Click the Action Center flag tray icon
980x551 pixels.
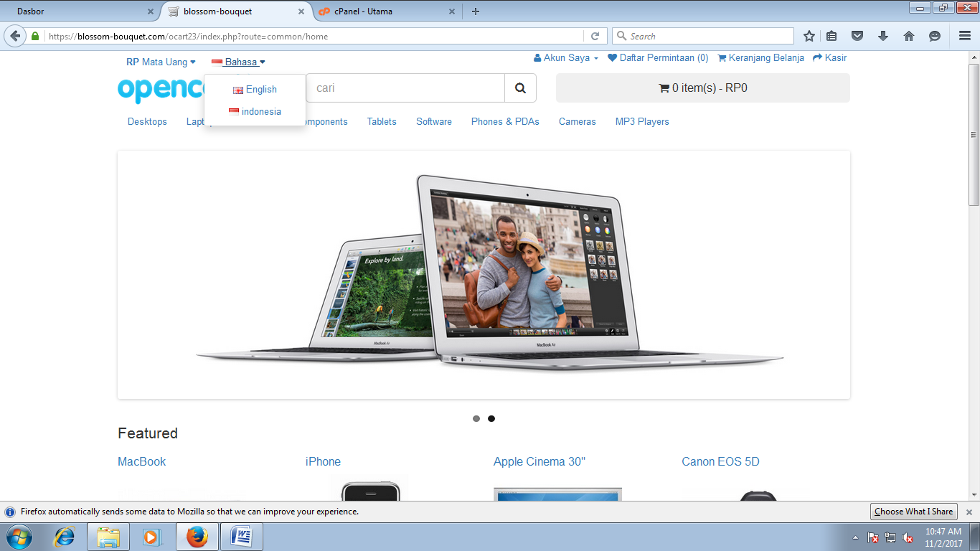[873, 537]
